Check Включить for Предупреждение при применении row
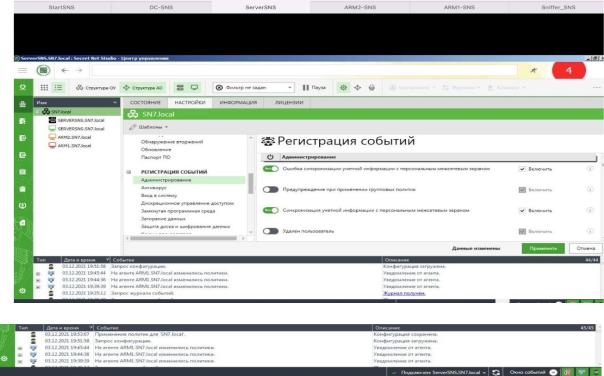 coord(522,190)
